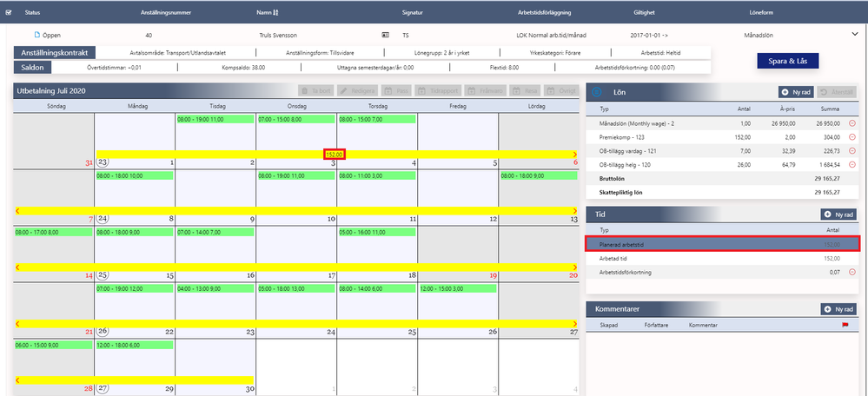
Task: Select the Planerad arbetstid row
Action: click(722, 243)
